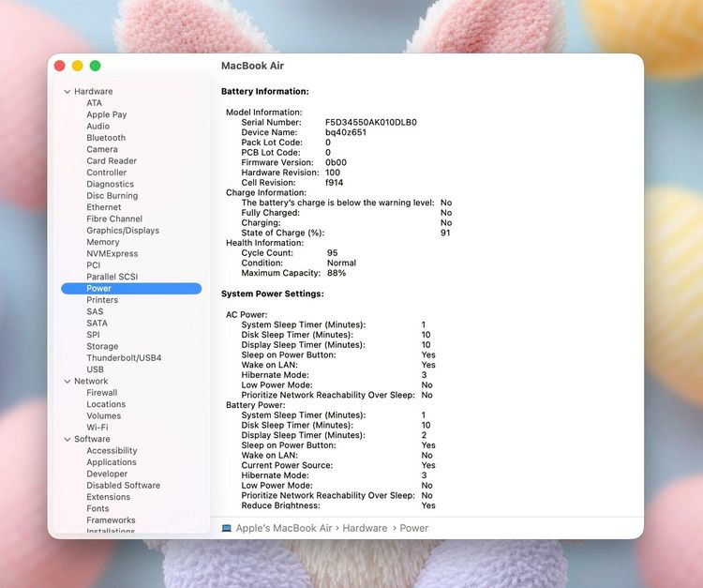
Task: Click the Current Power Source row
Action: point(338,465)
